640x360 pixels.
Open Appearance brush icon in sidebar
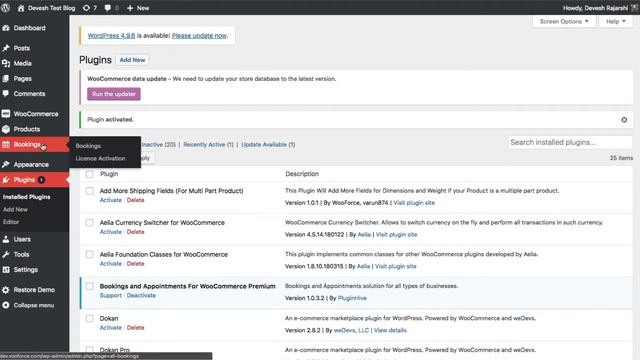(x=6, y=164)
